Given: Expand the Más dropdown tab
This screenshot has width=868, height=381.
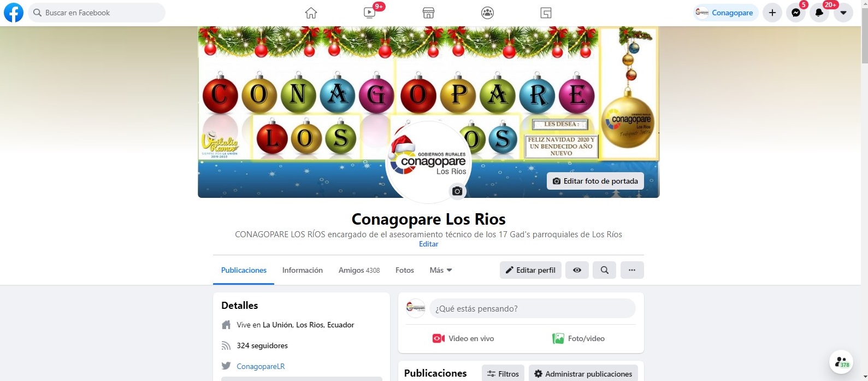Looking at the screenshot, I should 441,270.
